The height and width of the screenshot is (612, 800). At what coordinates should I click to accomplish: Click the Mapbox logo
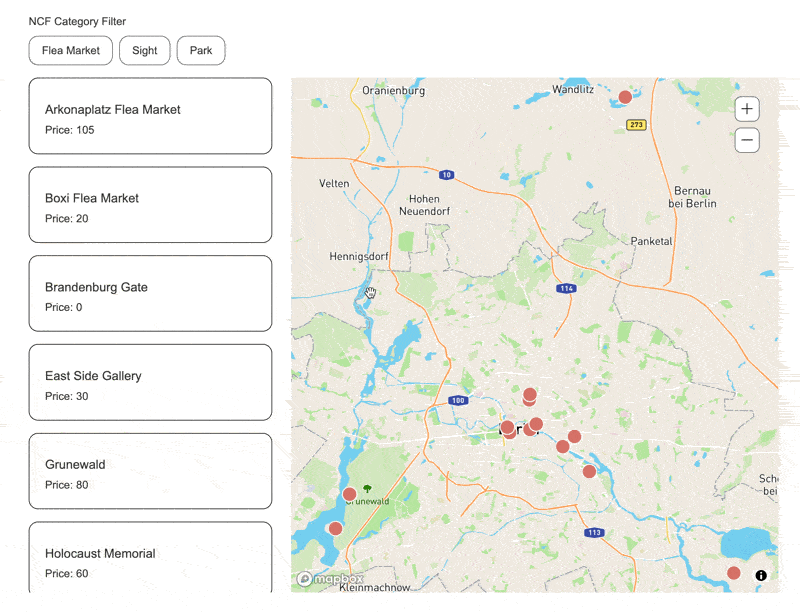click(331, 579)
